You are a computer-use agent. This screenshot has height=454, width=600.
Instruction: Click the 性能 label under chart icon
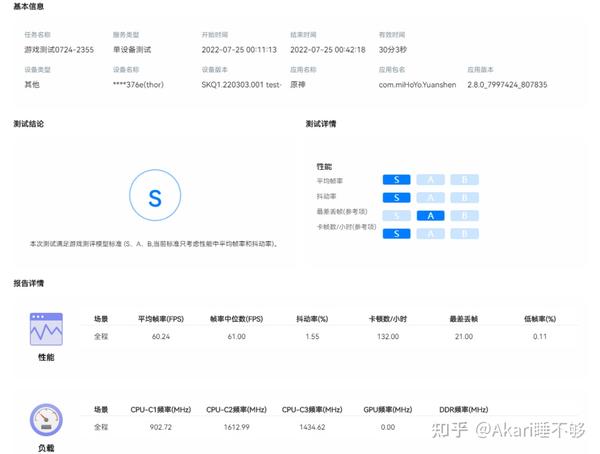[x=46, y=357]
